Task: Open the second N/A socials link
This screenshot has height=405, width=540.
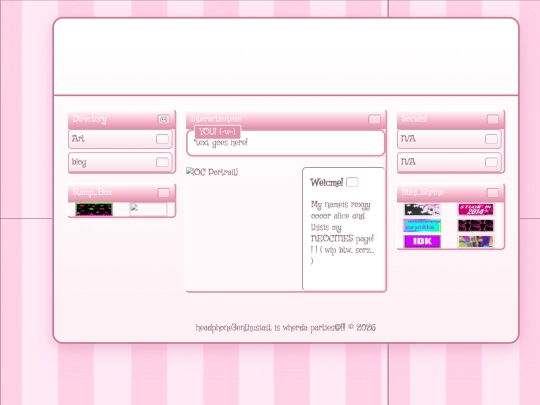Action: pos(449,162)
